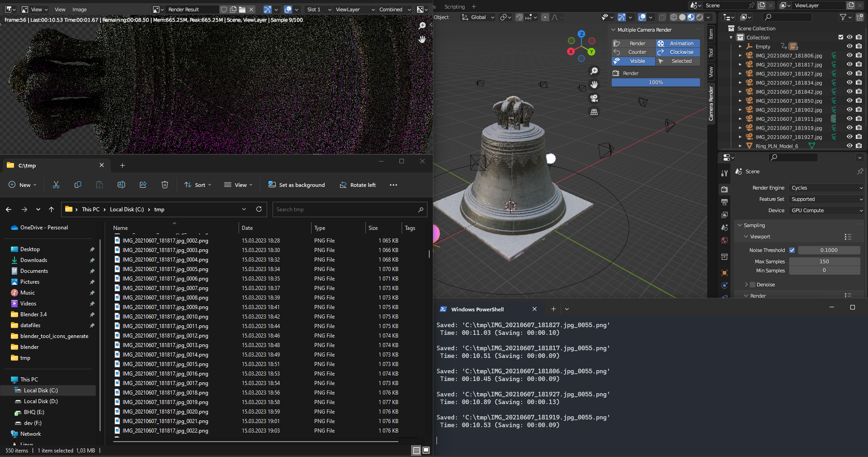Open the Render Engine dropdown showing Cycles

pyautogui.click(x=825, y=188)
